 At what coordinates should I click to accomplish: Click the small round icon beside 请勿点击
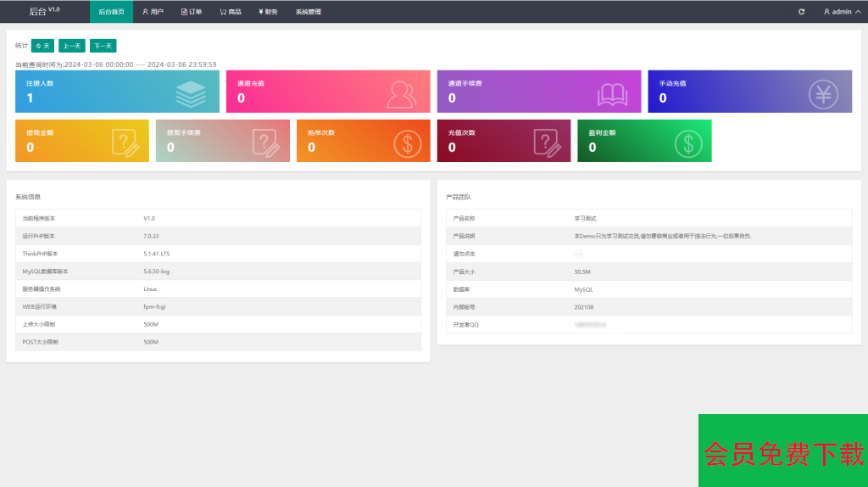click(x=578, y=254)
